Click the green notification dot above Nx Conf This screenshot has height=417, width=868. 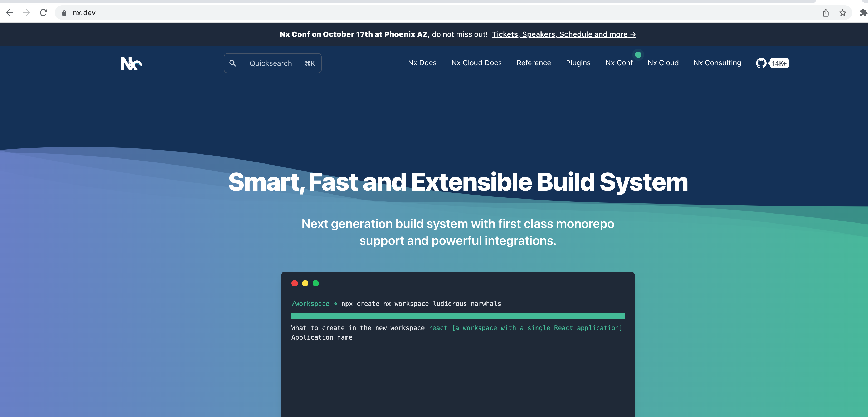tap(638, 54)
